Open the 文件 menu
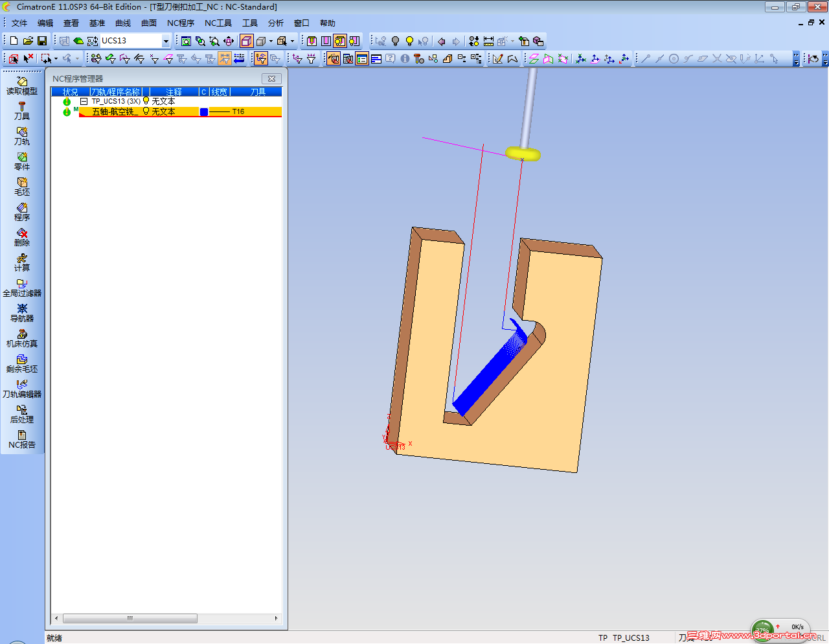829x644 pixels. [19, 23]
